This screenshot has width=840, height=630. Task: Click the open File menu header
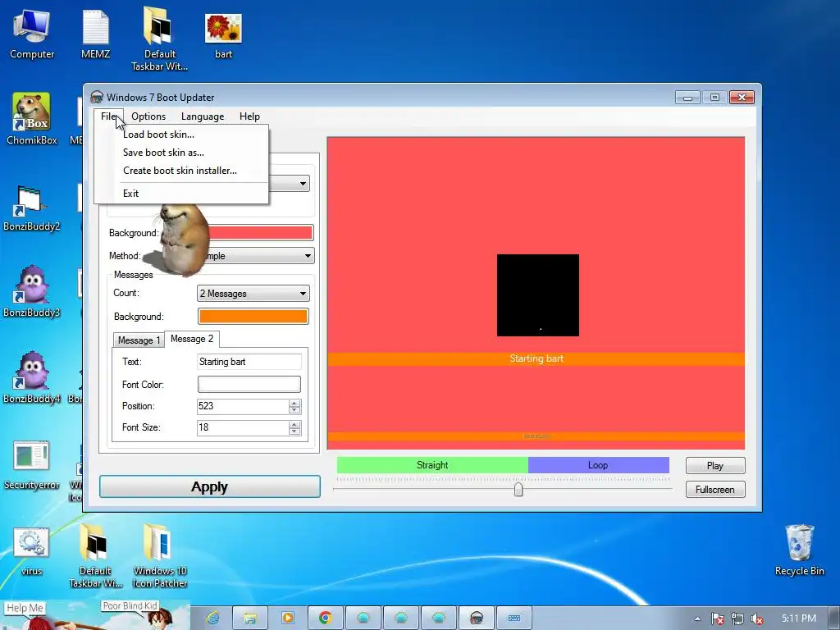[x=109, y=116]
